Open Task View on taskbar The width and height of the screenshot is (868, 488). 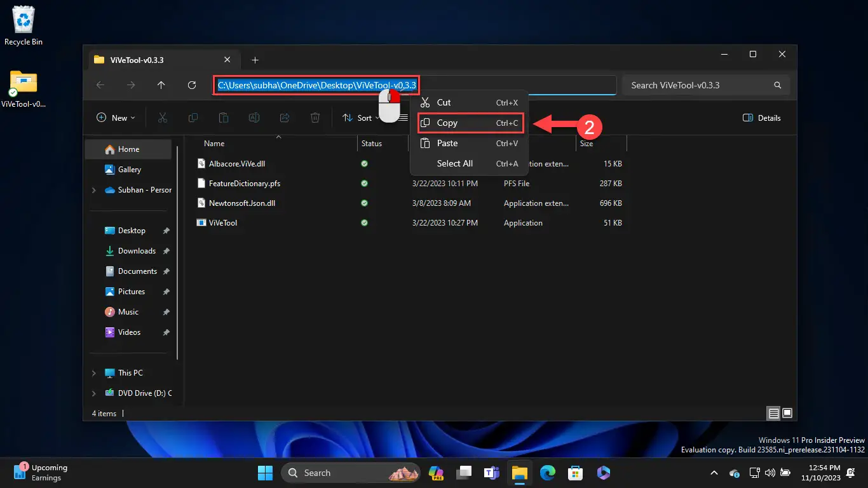pos(464,473)
